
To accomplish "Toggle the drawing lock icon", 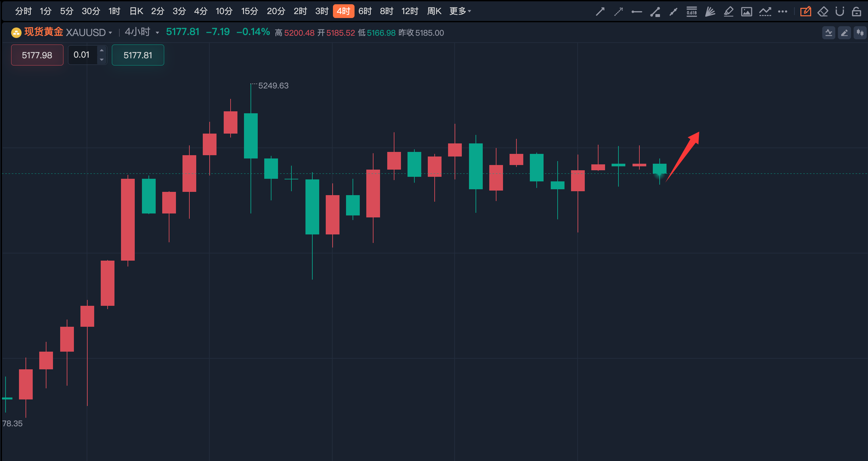I will [856, 12].
